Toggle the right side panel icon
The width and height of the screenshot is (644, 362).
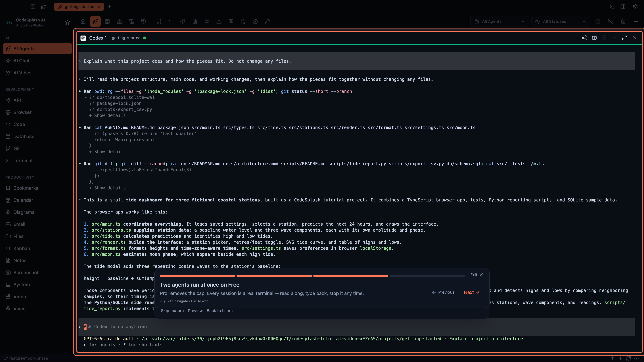[x=623, y=7]
